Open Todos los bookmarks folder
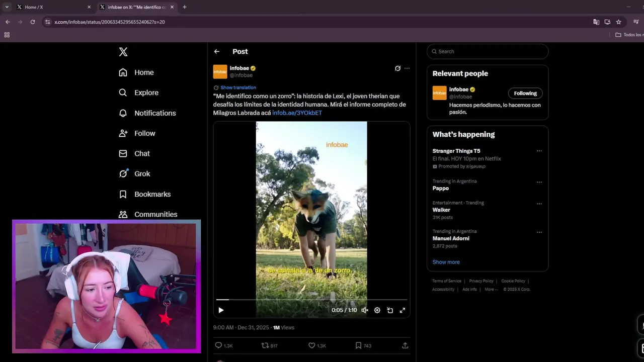 [x=629, y=35]
